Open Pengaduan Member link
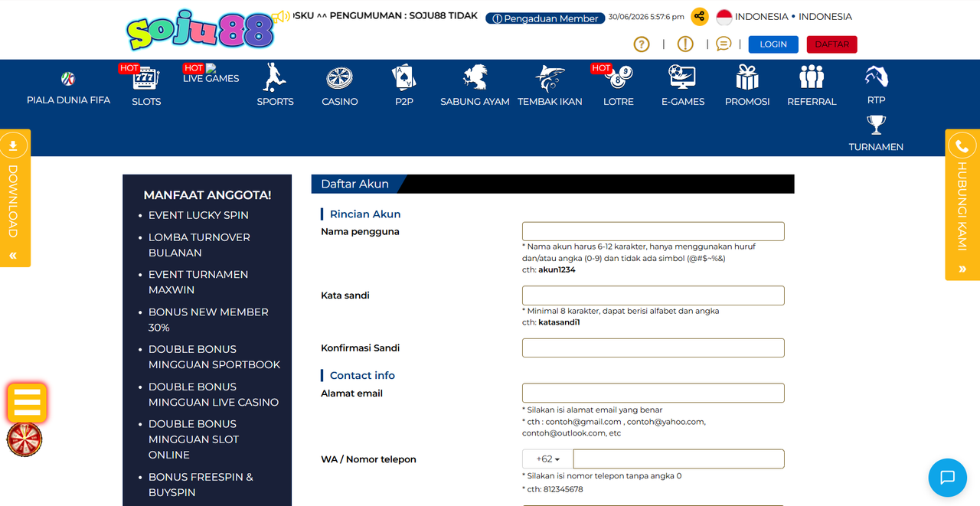This screenshot has height=506, width=980. (545, 18)
